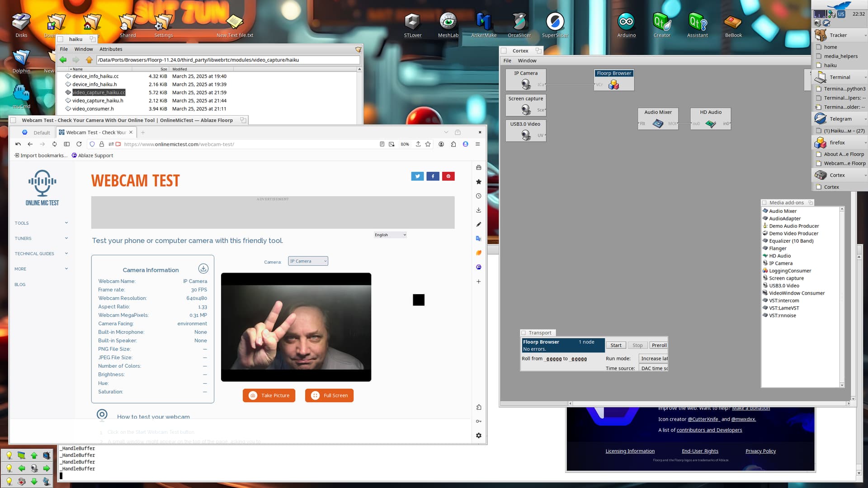Open a new browser tab
868x488 pixels.
143,132
